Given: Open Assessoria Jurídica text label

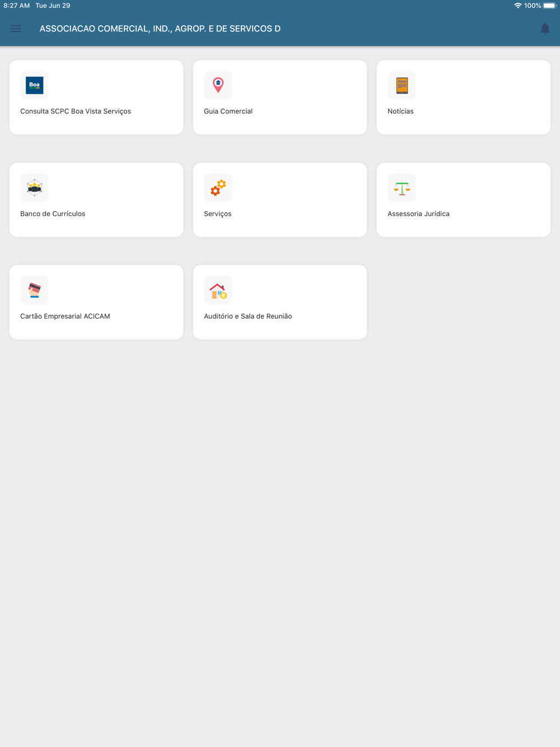Looking at the screenshot, I should click(418, 214).
